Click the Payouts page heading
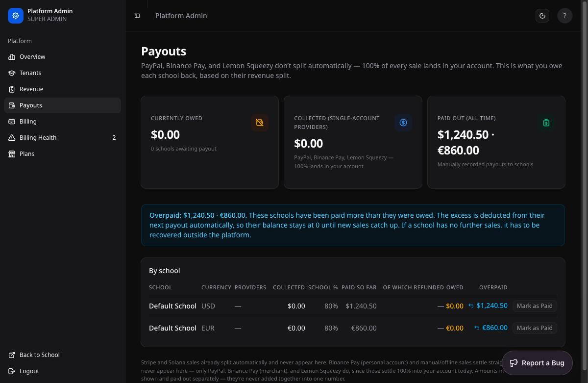This screenshot has height=383, width=588. pyautogui.click(x=164, y=51)
